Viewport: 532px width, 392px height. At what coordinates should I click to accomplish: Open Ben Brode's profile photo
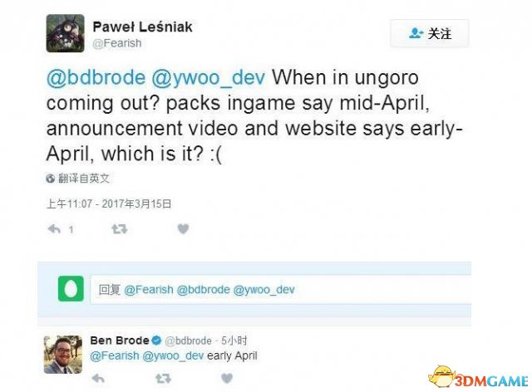coord(63,355)
